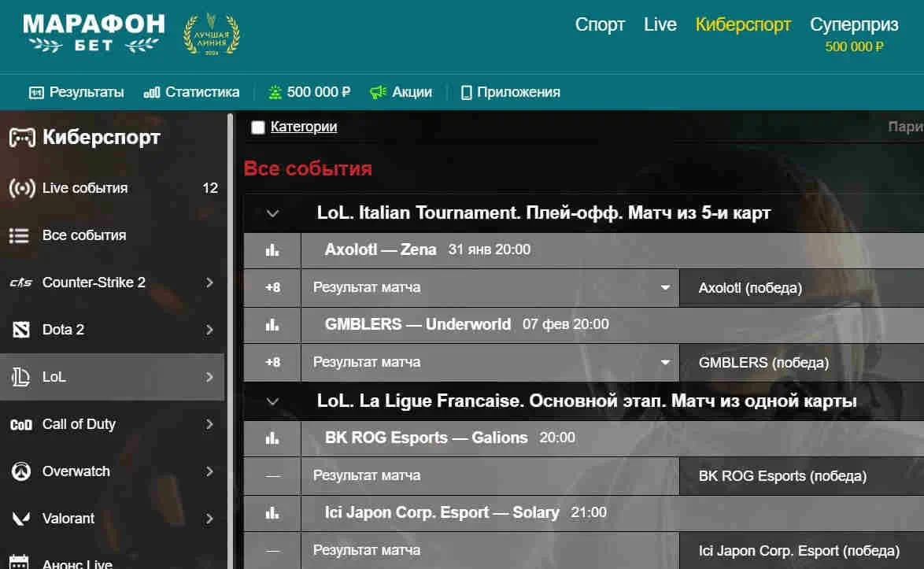Viewport: 924px width, 569px height.
Task: Open statistics icon for Ici Japon Corp. Esport — Solary
Action: [272, 513]
